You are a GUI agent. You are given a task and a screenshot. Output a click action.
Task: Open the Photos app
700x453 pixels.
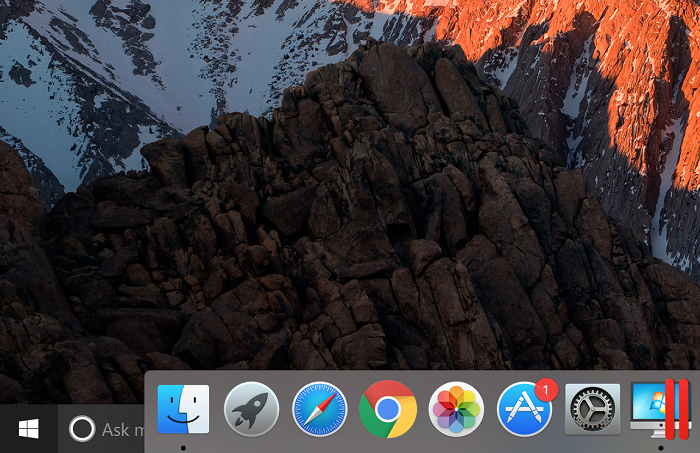(456, 409)
